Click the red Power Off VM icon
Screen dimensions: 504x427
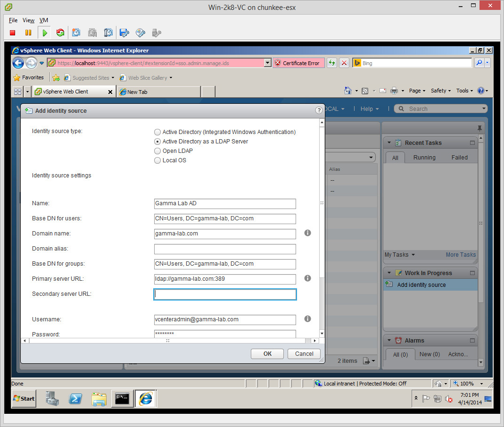[x=13, y=33]
